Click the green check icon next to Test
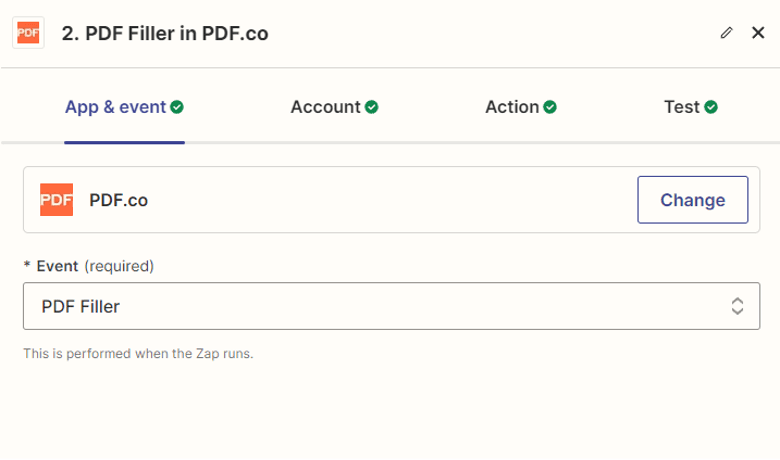Viewport: 780px width, 460px height. point(711,107)
